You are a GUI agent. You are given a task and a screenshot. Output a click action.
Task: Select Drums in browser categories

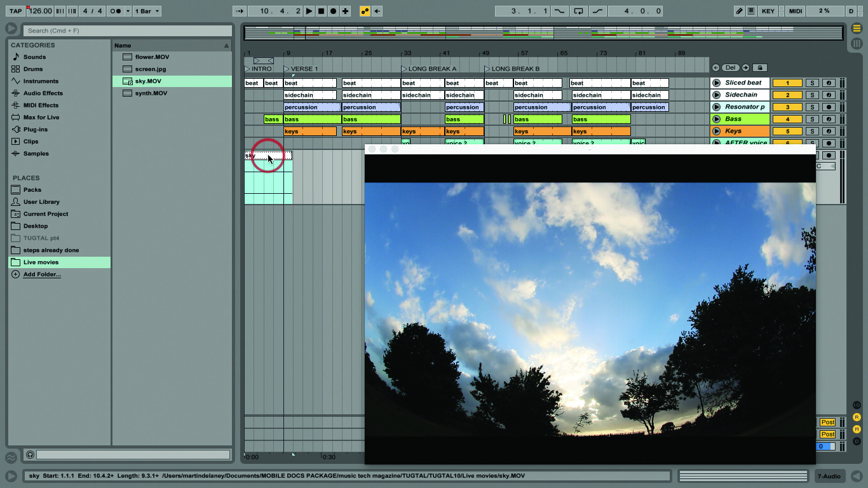(33, 69)
